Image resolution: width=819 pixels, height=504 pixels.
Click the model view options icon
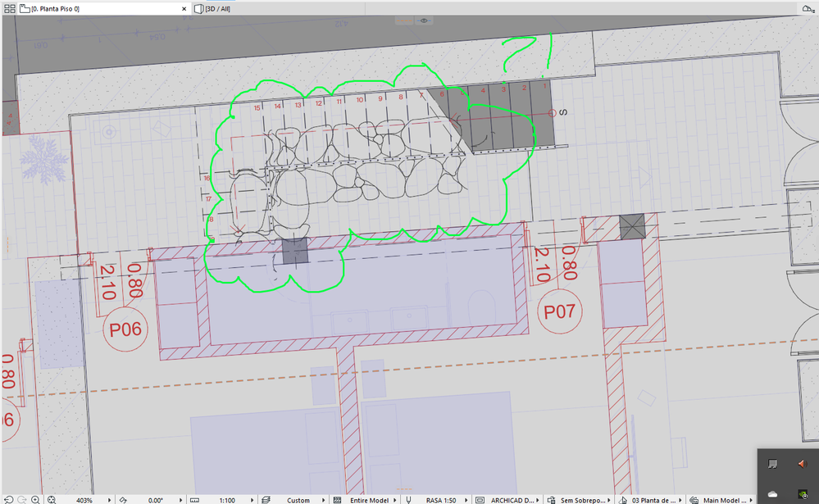tap(480, 501)
